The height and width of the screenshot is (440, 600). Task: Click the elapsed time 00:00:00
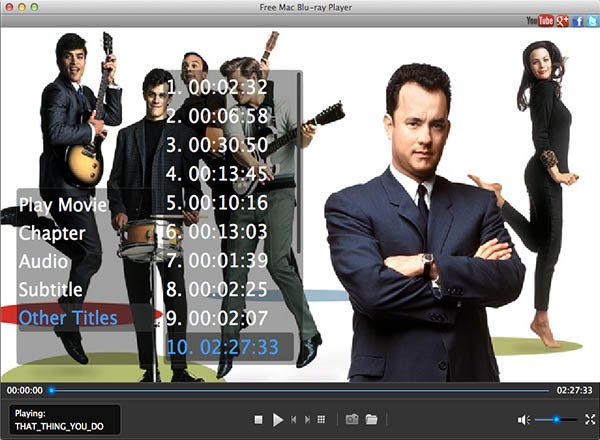pos(25,390)
